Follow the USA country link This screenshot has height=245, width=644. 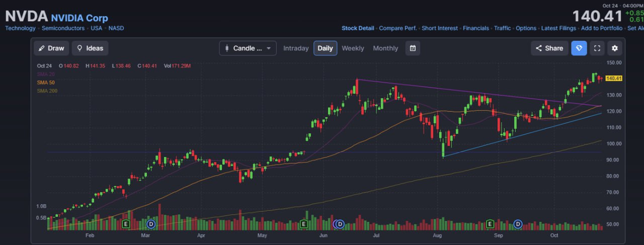click(96, 28)
